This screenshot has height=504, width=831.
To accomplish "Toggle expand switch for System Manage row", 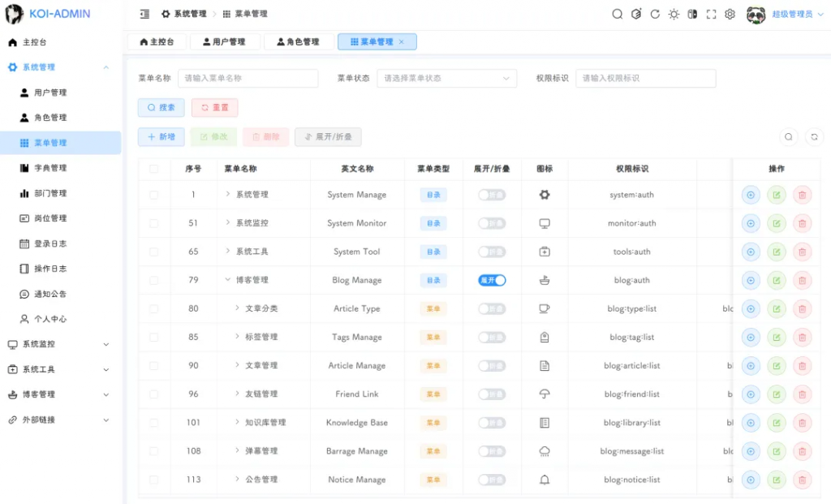I will (x=492, y=195).
